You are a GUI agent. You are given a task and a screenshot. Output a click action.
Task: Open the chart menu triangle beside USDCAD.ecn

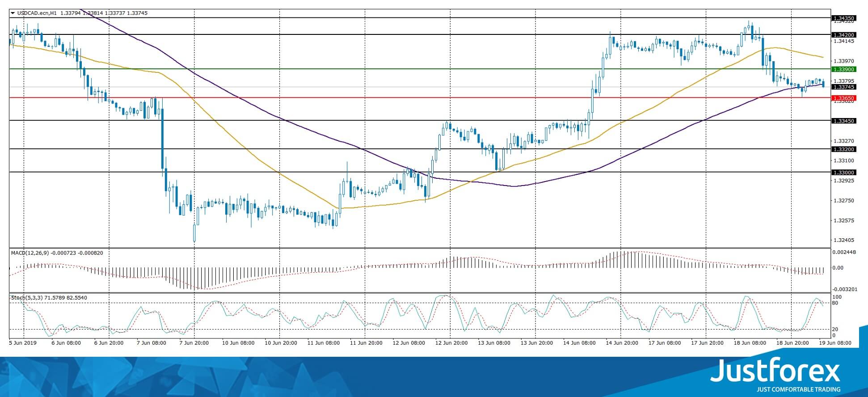tap(13, 13)
